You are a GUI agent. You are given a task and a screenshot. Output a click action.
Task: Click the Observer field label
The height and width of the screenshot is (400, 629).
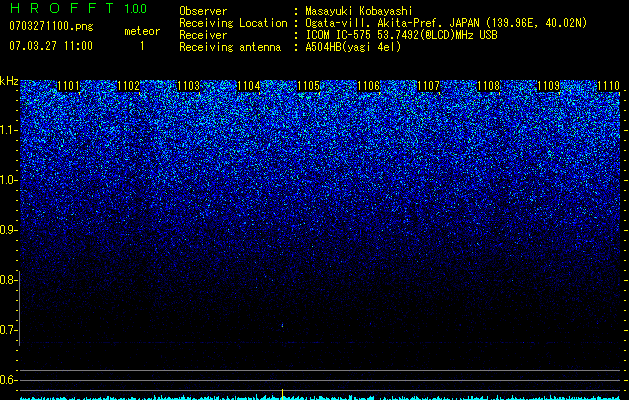point(203,11)
